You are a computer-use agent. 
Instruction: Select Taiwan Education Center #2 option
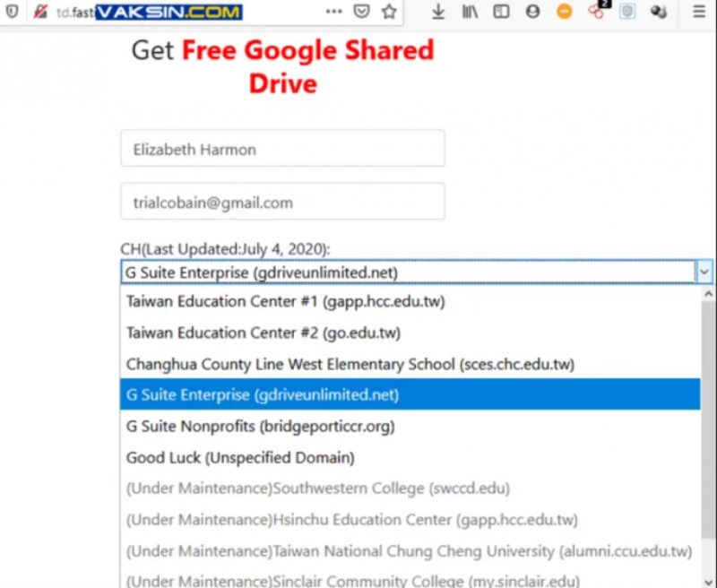click(x=410, y=333)
